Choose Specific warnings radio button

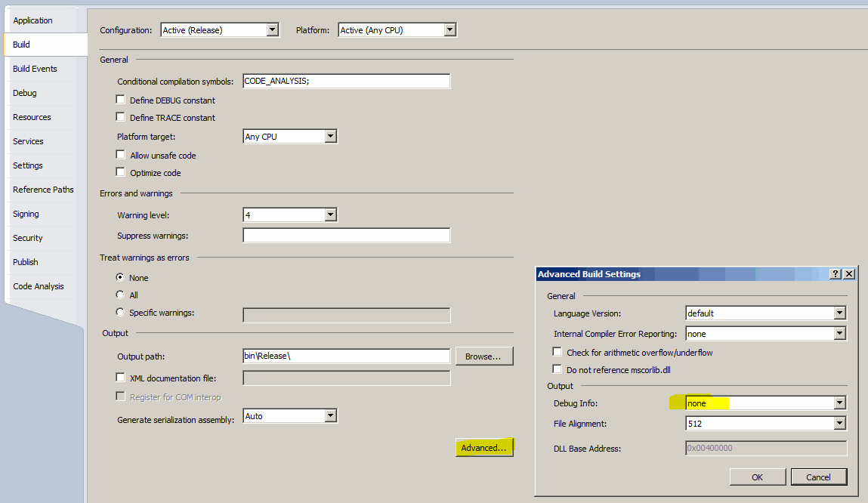tap(120, 312)
